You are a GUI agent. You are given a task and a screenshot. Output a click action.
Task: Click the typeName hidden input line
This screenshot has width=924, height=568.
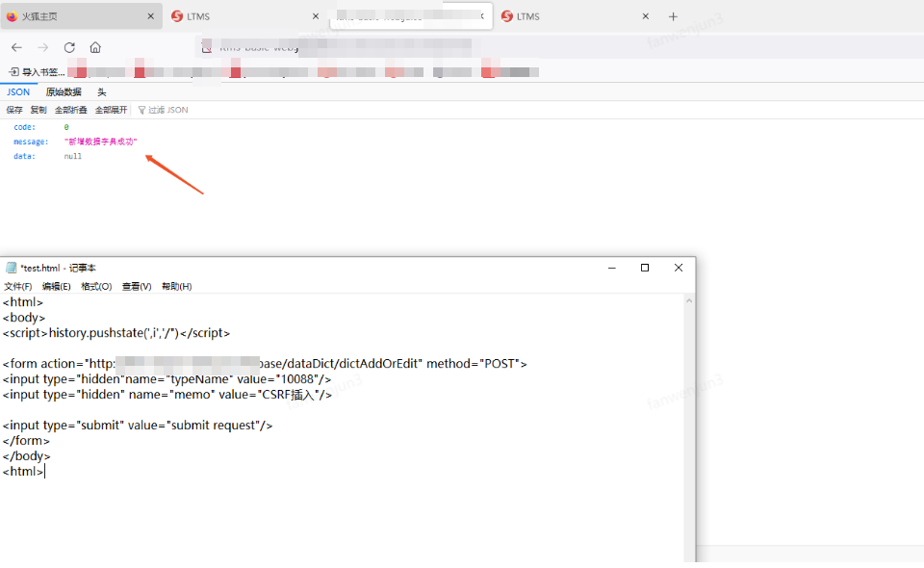(167, 379)
